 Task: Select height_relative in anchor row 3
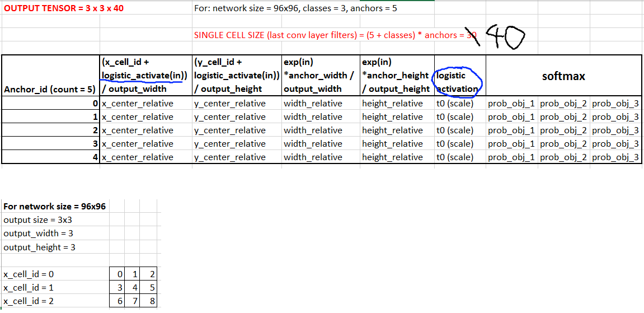(x=397, y=144)
